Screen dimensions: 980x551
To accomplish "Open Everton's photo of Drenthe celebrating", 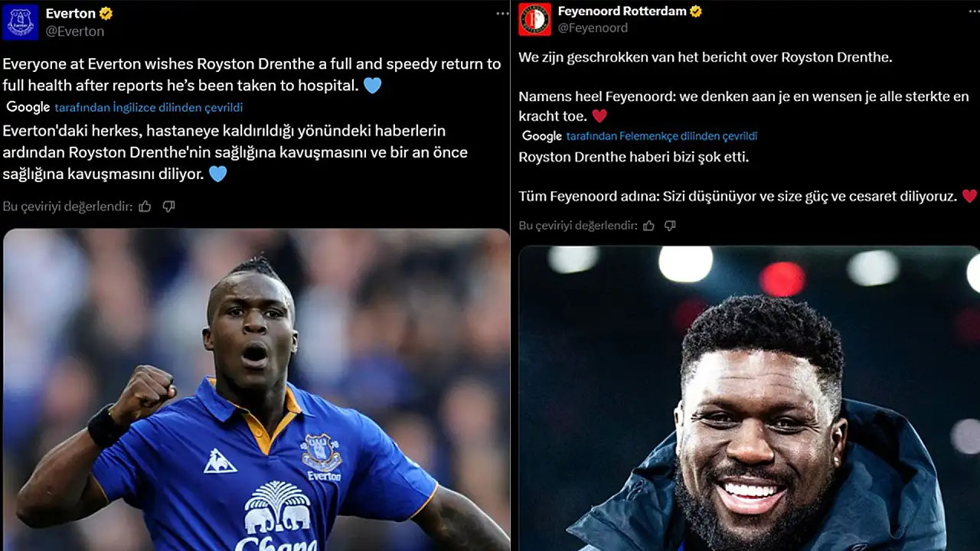I will coord(256,390).
